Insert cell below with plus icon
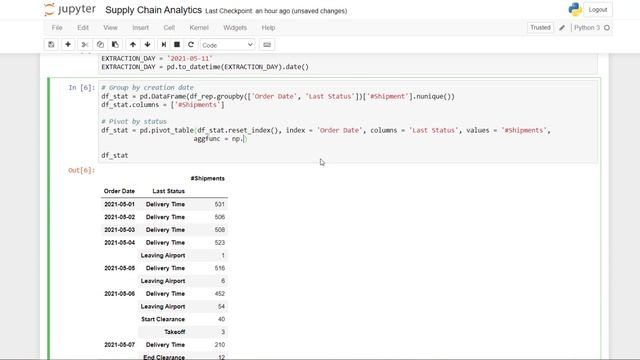The width and height of the screenshot is (640, 360). [x=68, y=44]
